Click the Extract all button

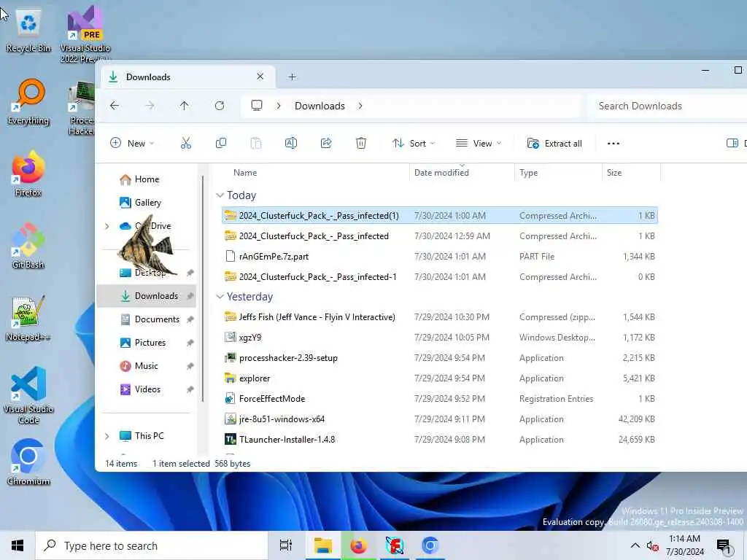[x=554, y=144]
